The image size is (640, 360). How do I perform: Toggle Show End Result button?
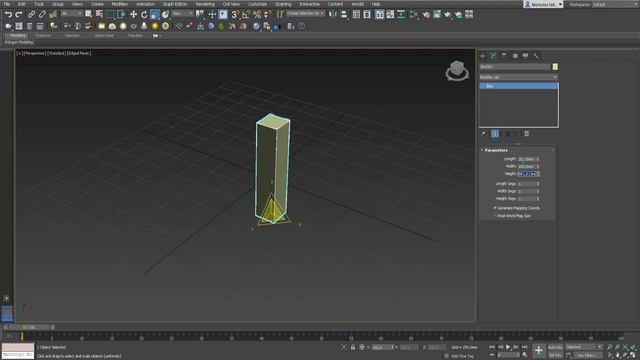point(495,133)
